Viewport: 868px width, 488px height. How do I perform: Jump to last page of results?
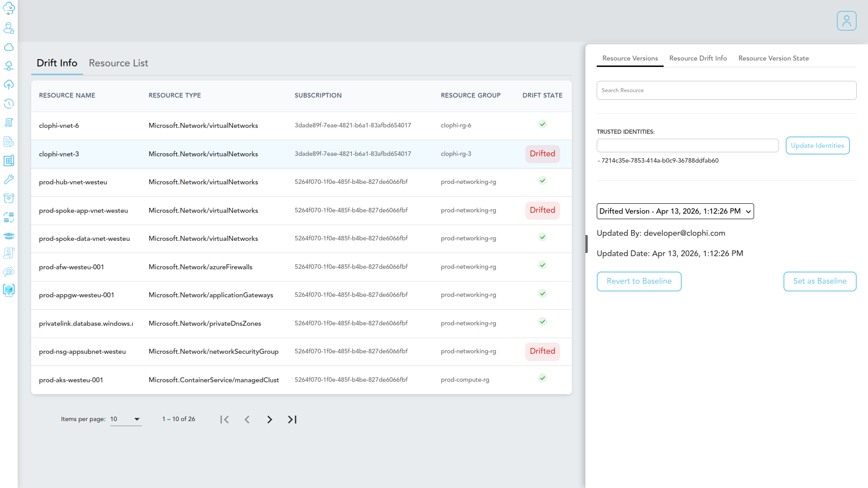(292, 419)
